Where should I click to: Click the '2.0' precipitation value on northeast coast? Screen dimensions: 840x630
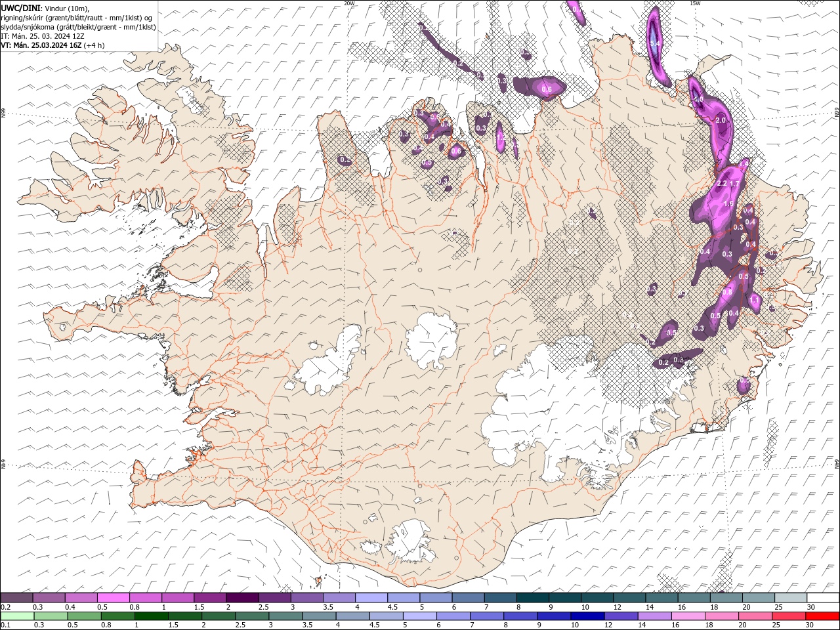coord(721,120)
